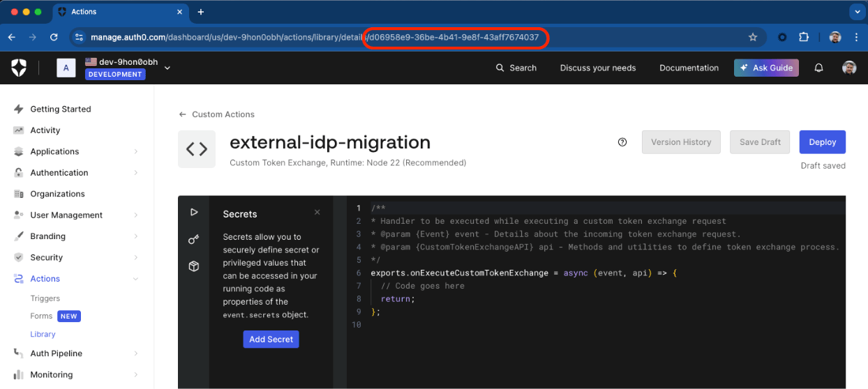
Task: Close the Secrets panel
Action: tap(317, 213)
